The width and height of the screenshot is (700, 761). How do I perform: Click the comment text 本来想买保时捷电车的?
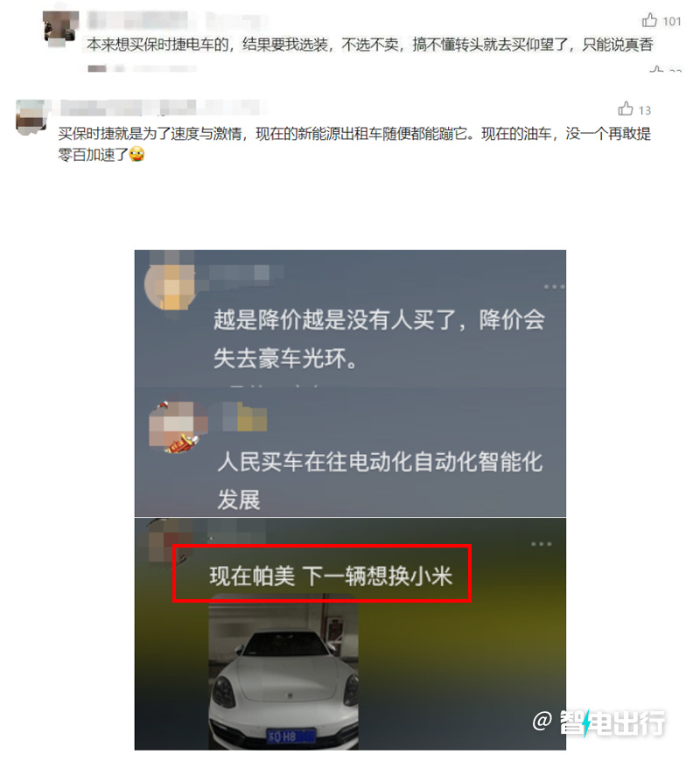(158, 45)
